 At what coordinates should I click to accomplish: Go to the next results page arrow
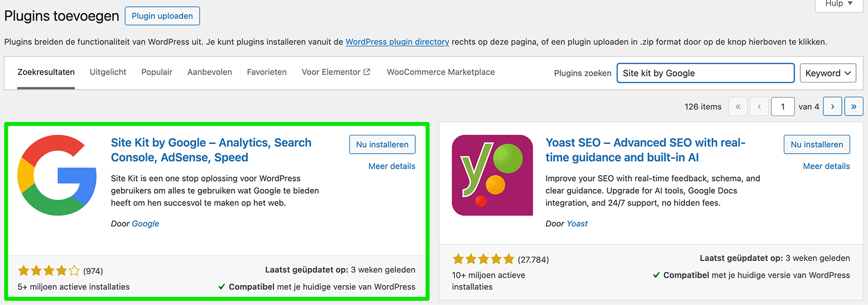832,106
